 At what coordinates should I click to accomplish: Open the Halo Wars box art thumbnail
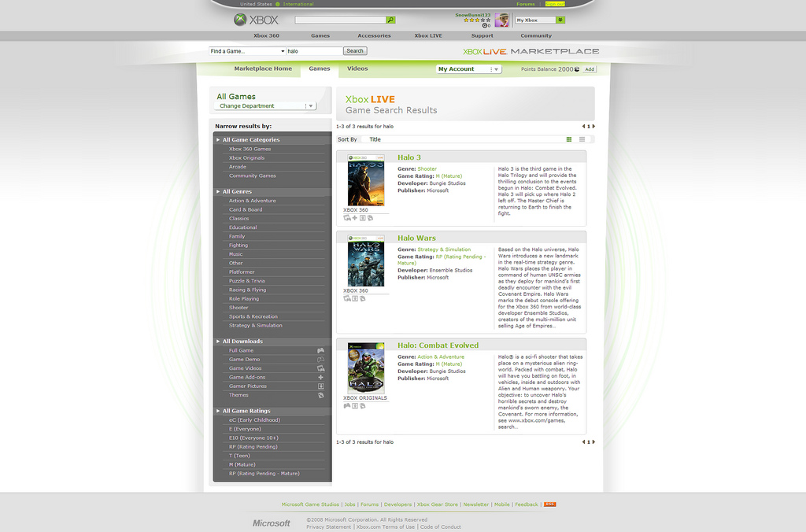coord(365,261)
